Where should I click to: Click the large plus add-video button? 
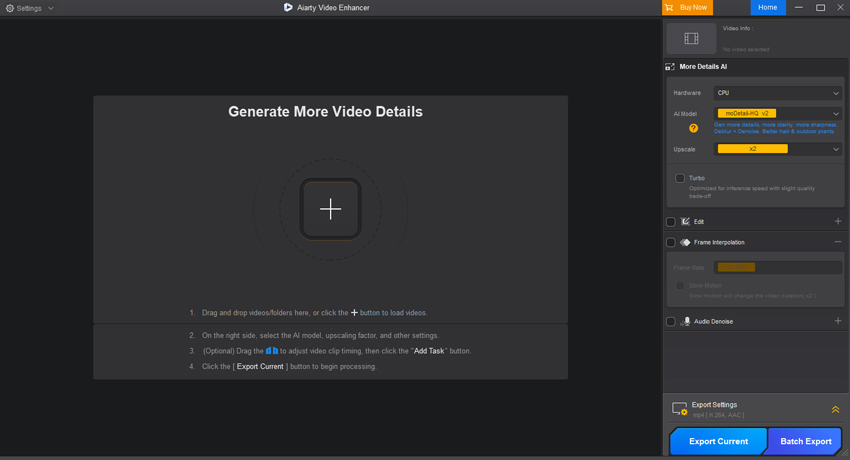point(330,209)
